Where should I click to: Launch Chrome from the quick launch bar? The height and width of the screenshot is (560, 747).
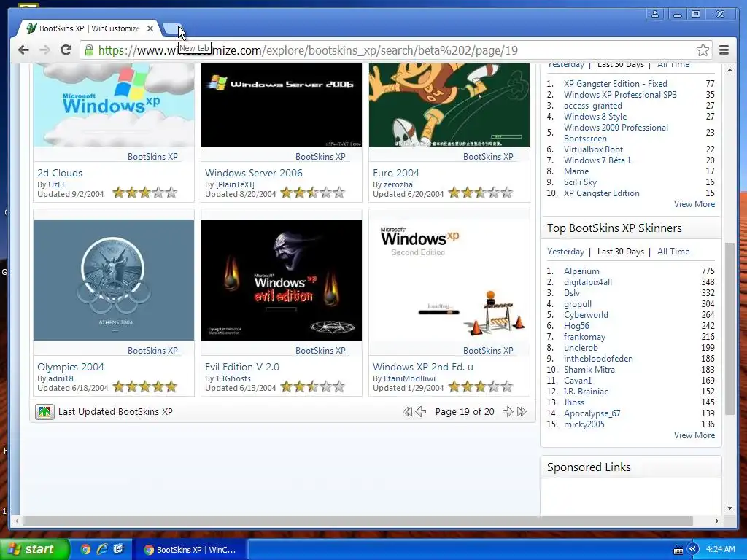[x=85, y=550]
